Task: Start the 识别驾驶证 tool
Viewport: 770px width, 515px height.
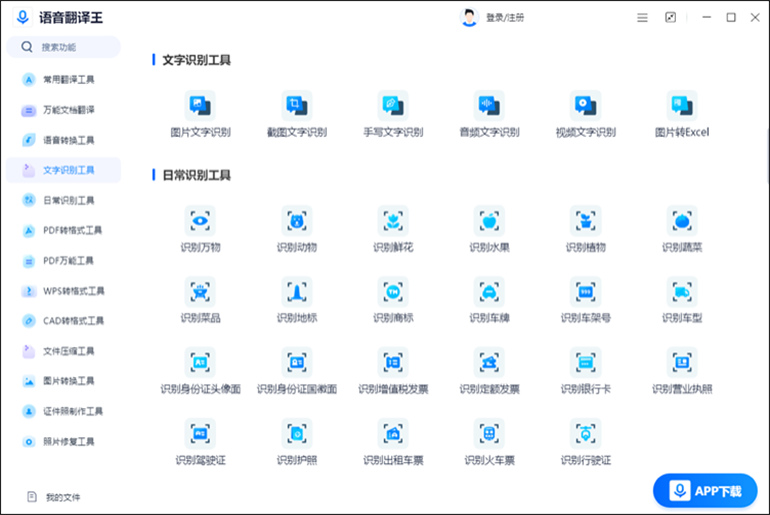Action: coord(200,443)
